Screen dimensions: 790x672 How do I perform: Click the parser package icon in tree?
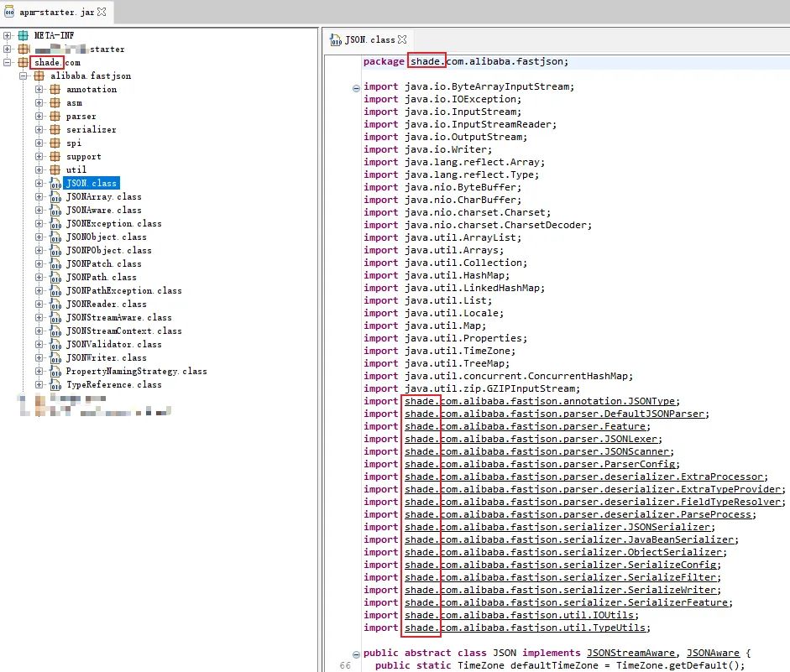pyautogui.click(x=55, y=117)
